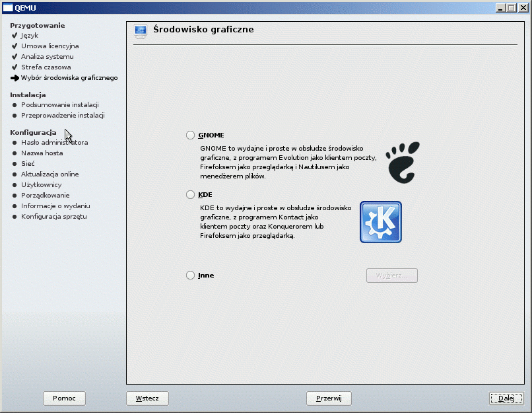Maximize the QEMU window
Screen dimensions: 532x413
point(512,7)
